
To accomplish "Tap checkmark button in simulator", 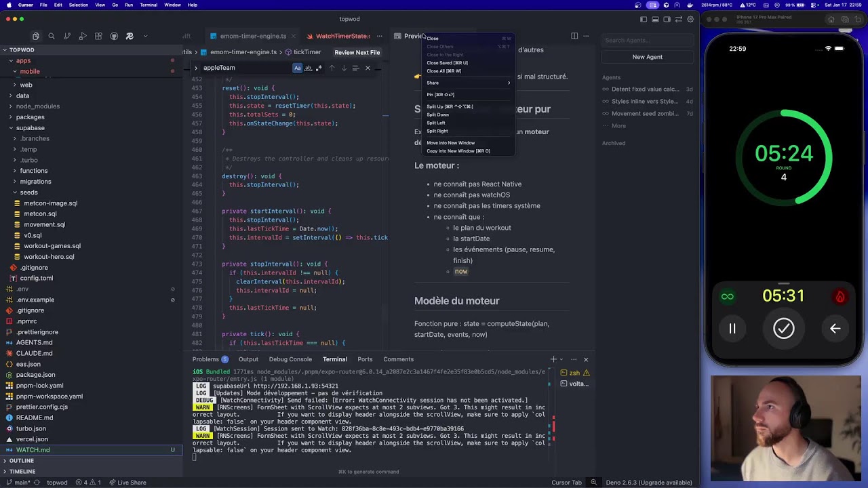I will coord(784,329).
